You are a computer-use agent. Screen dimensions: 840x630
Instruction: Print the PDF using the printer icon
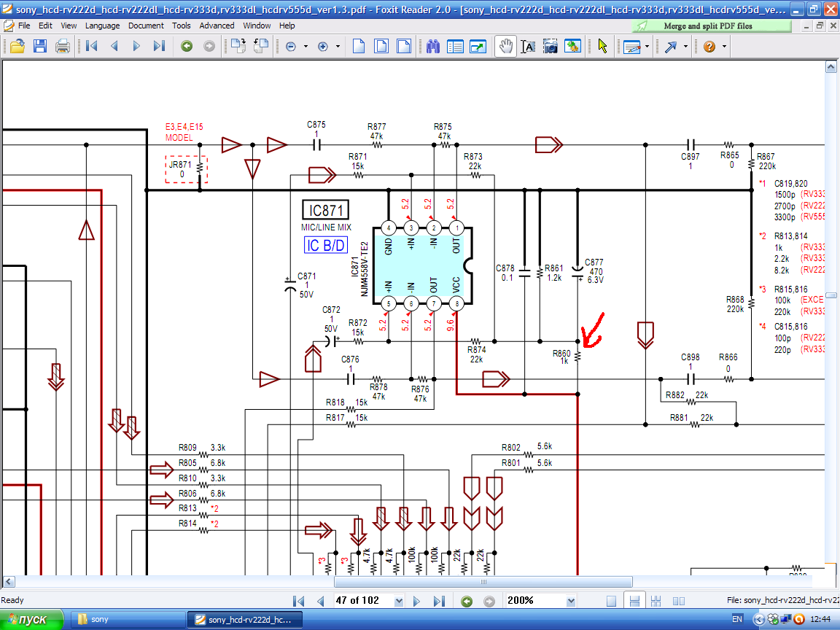click(x=63, y=46)
